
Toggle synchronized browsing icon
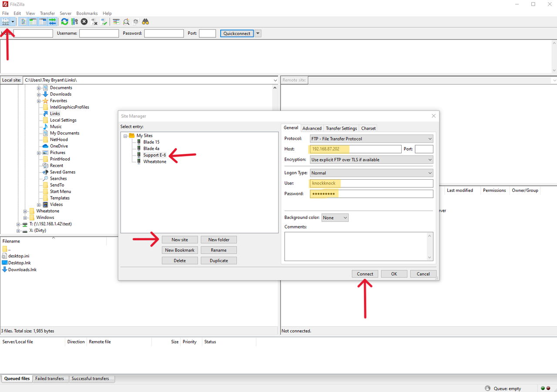click(136, 21)
